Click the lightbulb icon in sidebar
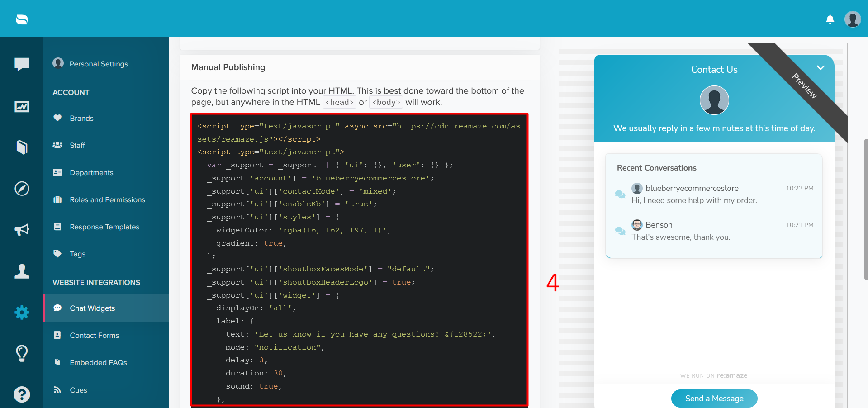868x408 pixels. click(x=22, y=353)
